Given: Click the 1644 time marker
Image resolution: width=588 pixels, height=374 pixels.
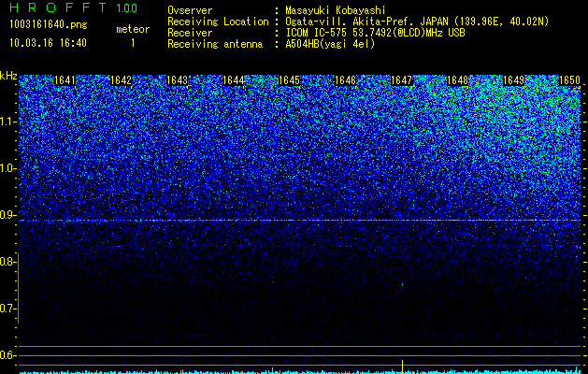Looking at the screenshot, I should click(x=234, y=80).
